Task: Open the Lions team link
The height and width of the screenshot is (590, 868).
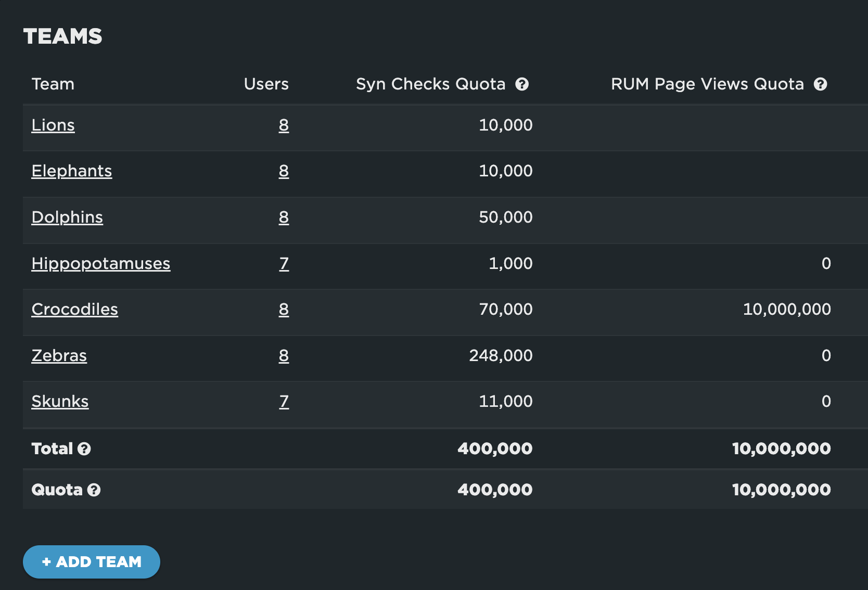Action: coord(53,125)
